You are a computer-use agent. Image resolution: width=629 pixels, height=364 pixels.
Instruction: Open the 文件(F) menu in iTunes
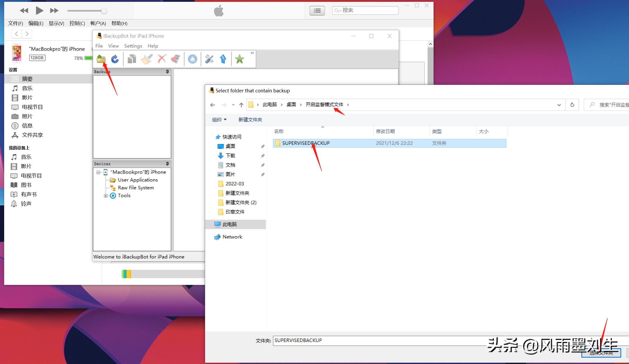(16, 23)
